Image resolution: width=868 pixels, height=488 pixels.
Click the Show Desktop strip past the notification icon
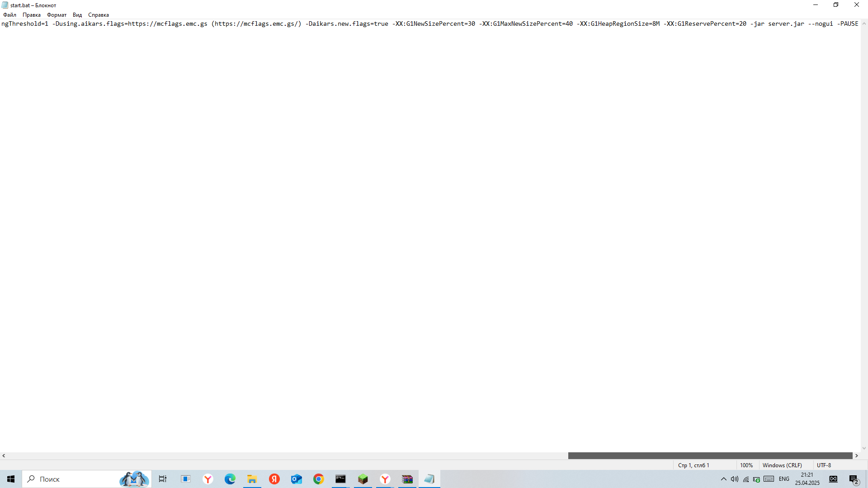[x=866, y=479]
